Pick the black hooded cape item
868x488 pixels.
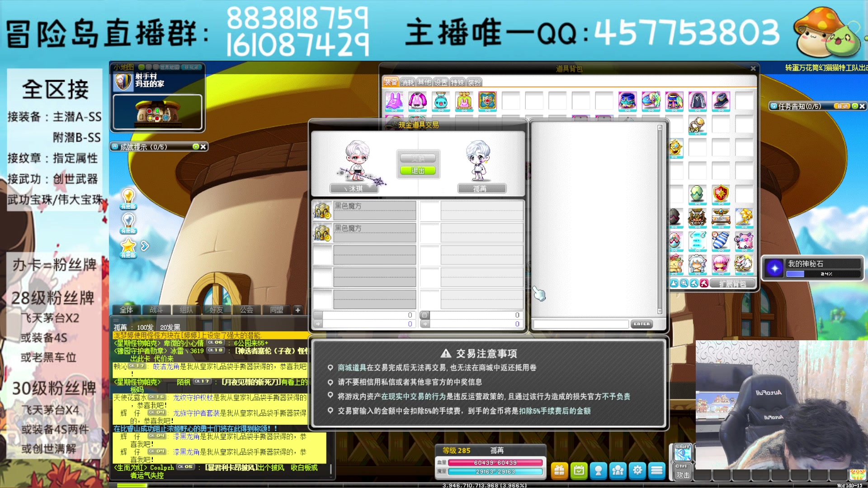pyautogui.click(x=698, y=101)
